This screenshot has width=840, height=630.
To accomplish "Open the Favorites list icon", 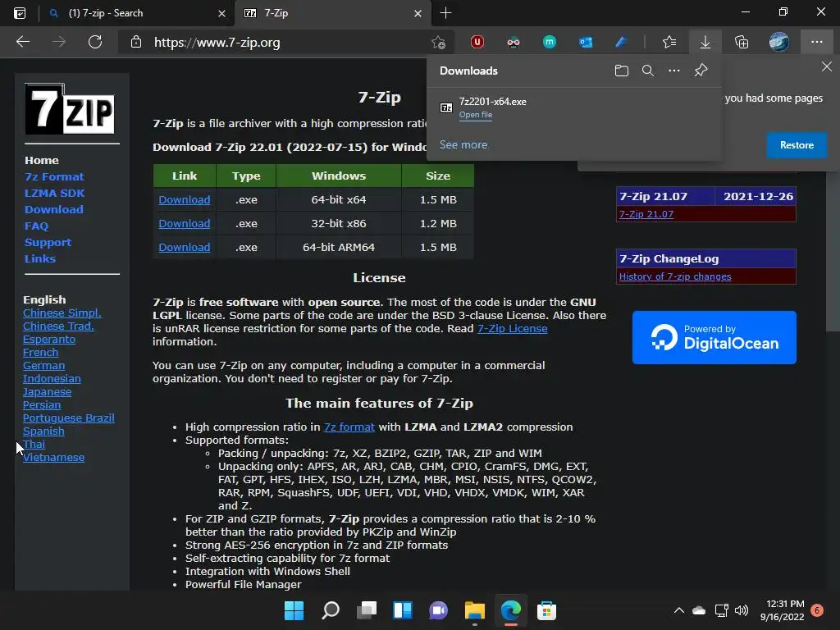I will [x=669, y=42].
